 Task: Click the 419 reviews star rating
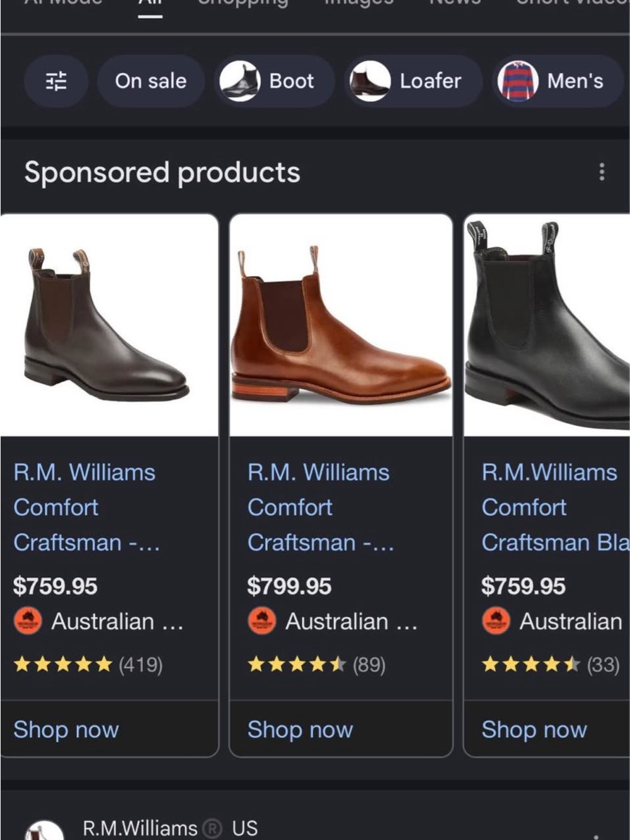point(88,664)
